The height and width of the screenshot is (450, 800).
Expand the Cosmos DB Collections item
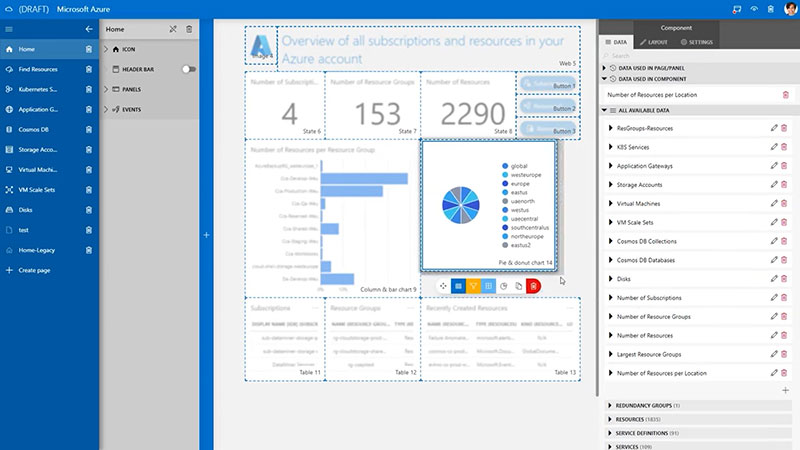(611, 241)
